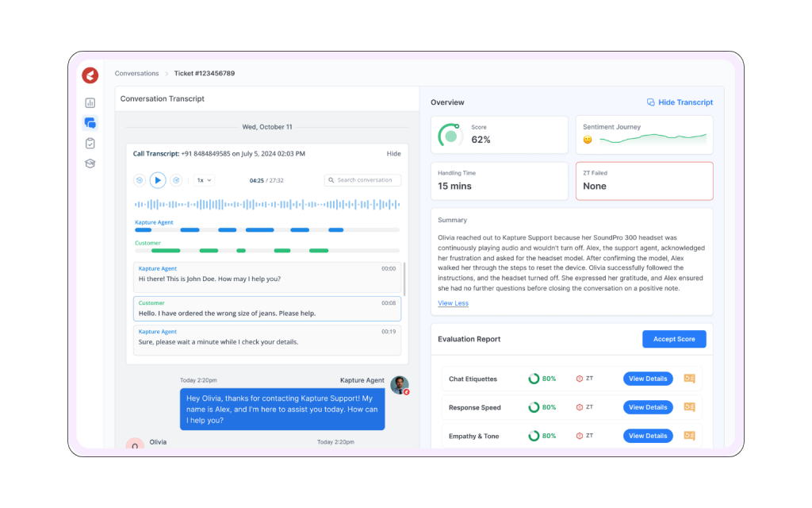Click the rewind playback icon

[140, 180]
